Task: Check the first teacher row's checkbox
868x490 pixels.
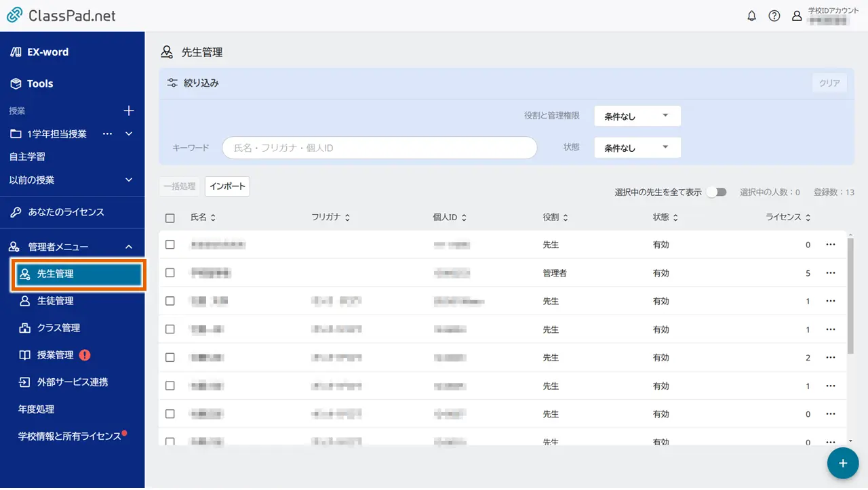Action: click(170, 244)
